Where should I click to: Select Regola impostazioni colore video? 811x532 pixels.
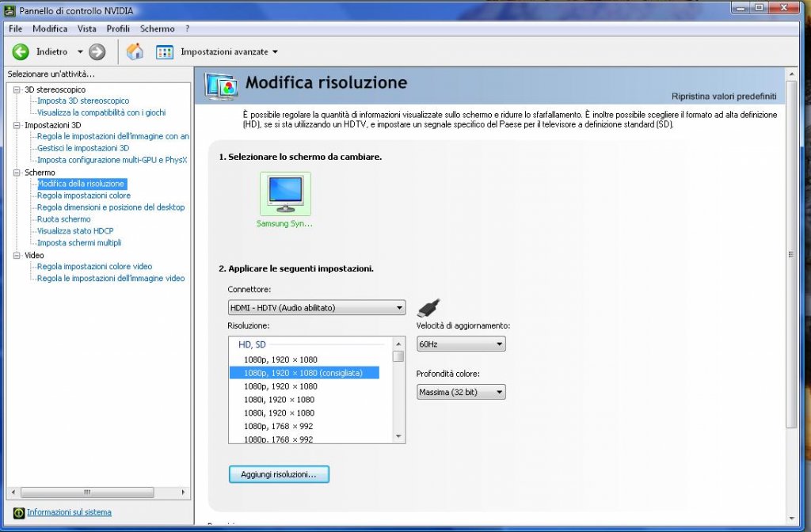(x=95, y=267)
